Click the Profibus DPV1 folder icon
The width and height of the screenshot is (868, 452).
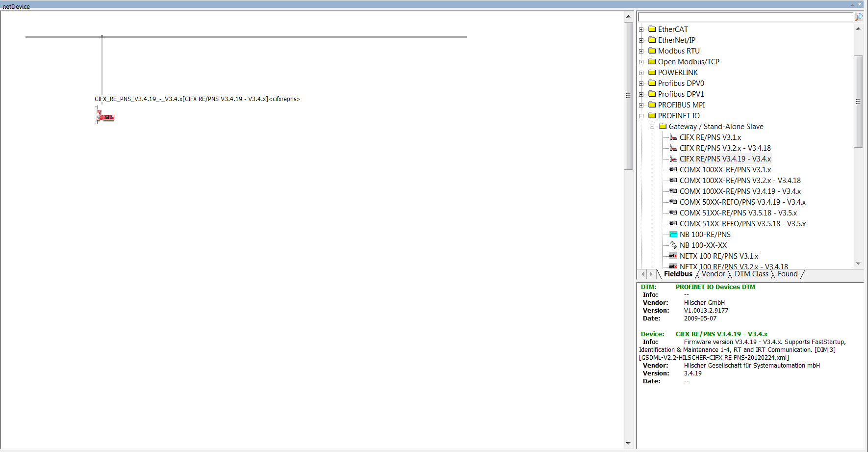coord(652,94)
